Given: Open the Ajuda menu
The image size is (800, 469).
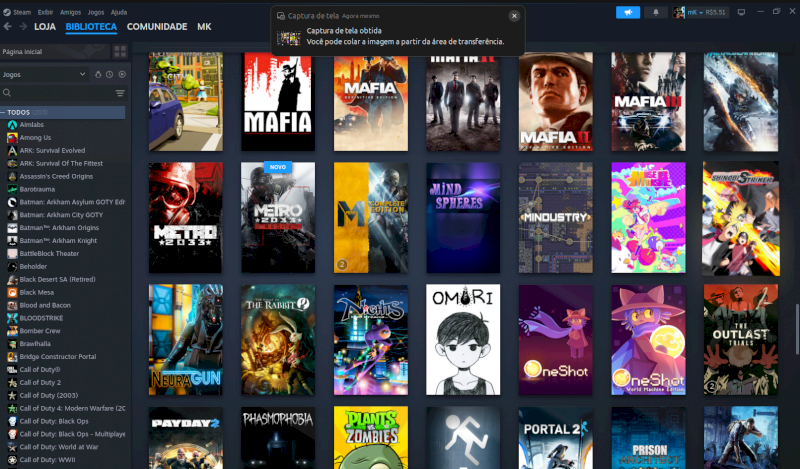Looking at the screenshot, I should tap(119, 12).
